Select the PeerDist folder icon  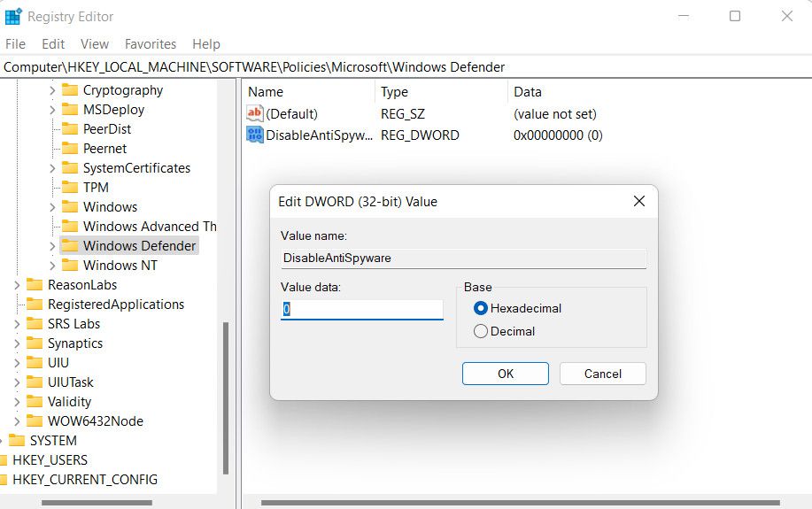[69, 129]
